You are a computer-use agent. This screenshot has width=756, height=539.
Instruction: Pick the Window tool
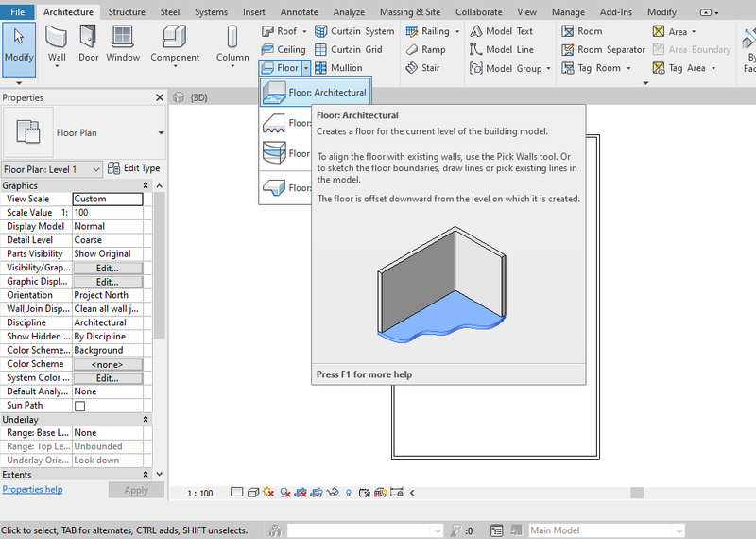pos(123,44)
